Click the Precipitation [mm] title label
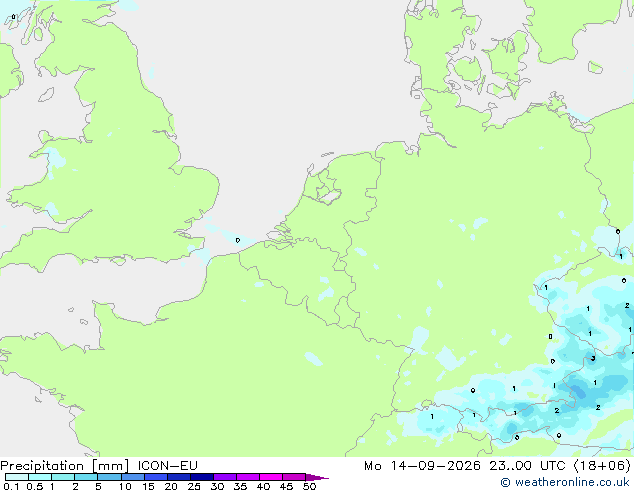This screenshot has width=634, height=490. 65,466
